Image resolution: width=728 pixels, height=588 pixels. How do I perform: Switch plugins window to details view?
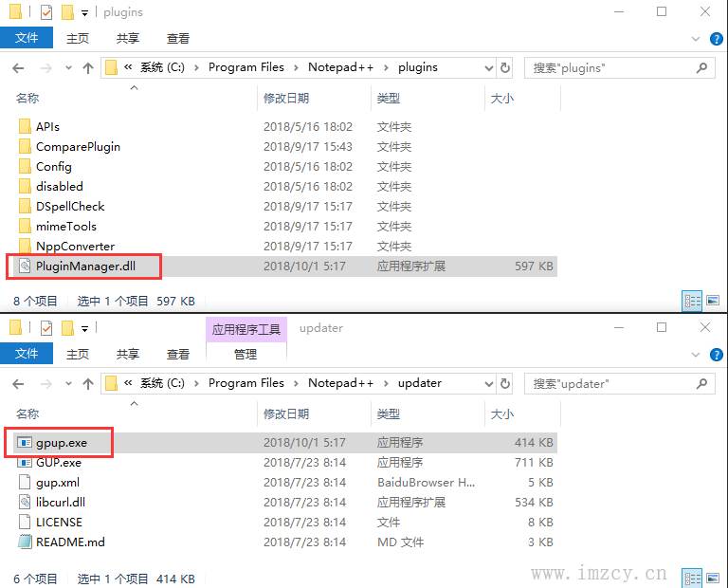pyautogui.click(x=693, y=301)
